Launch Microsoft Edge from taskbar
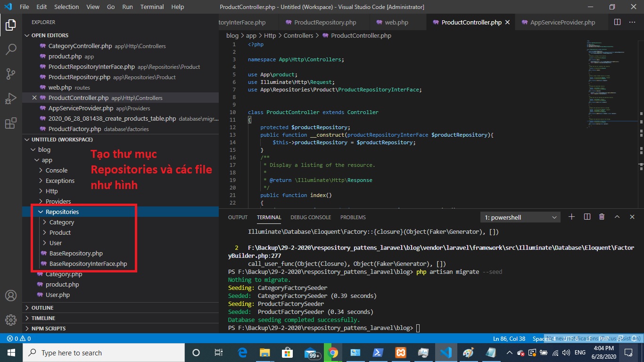The image size is (644, 362). click(x=242, y=353)
